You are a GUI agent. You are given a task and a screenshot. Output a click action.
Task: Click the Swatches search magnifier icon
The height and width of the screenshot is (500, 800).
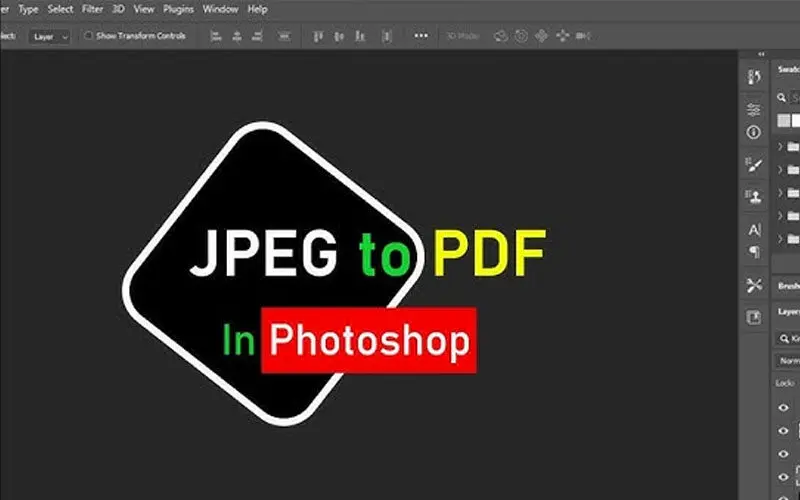click(781, 97)
